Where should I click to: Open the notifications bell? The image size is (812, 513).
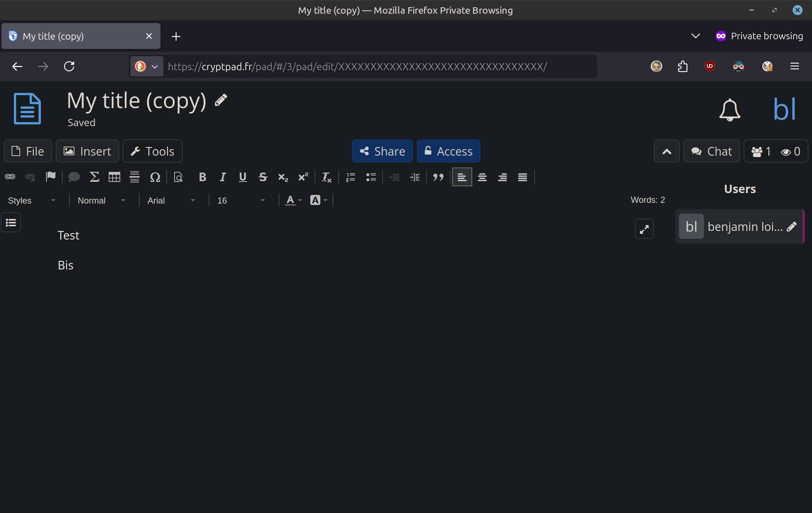(730, 110)
